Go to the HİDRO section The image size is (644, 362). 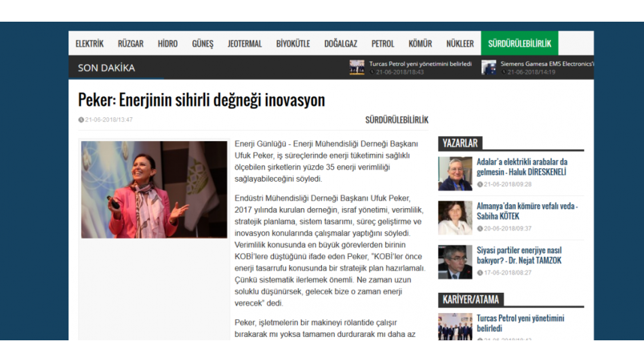point(167,43)
